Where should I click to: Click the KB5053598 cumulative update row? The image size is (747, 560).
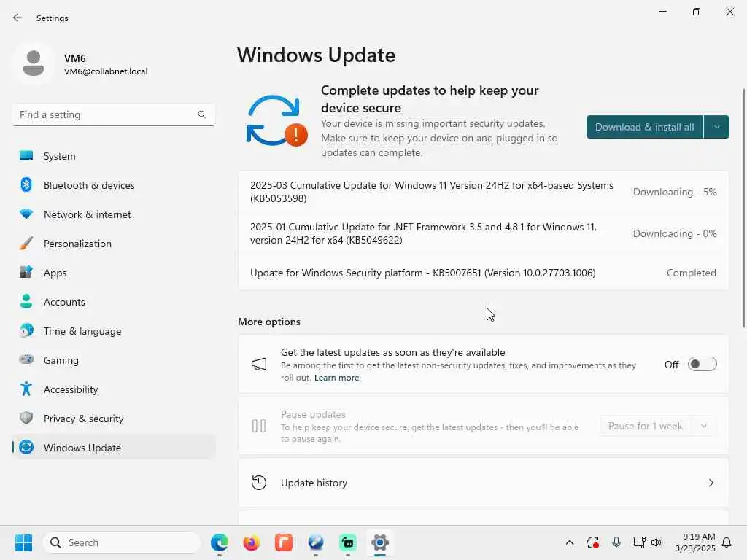(483, 192)
